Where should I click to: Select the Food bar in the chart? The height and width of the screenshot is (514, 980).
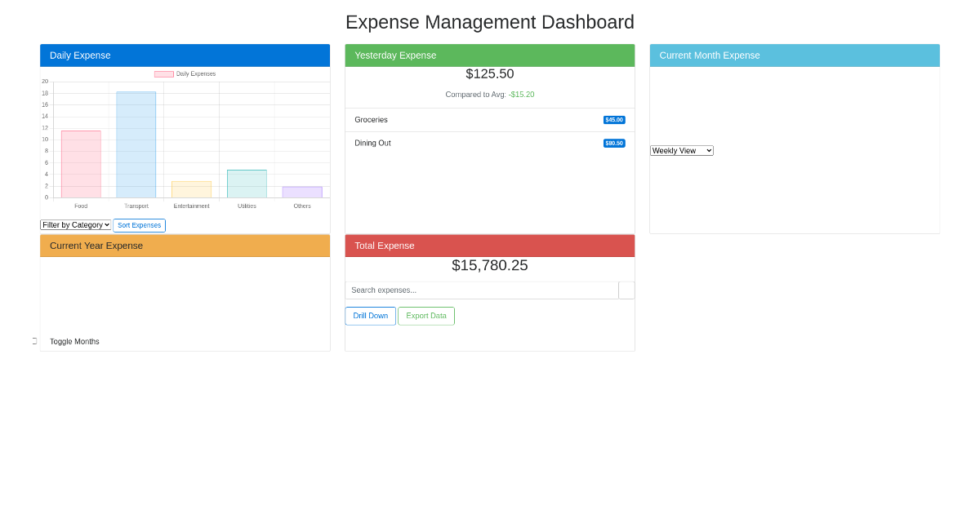(81, 163)
